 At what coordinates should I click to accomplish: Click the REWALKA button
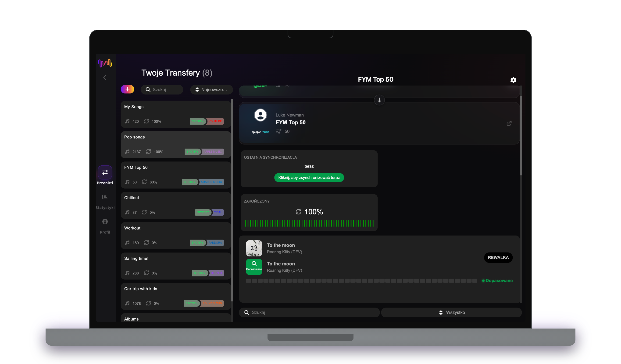click(498, 257)
